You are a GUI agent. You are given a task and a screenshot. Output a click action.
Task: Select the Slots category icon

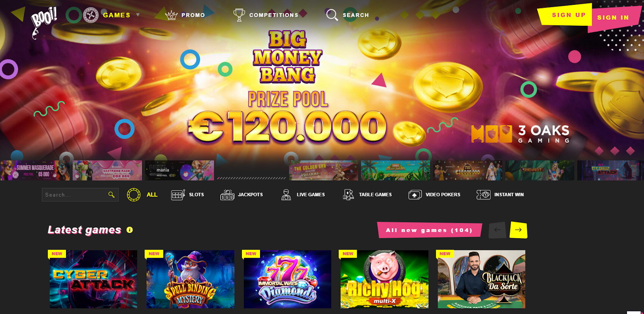tap(178, 195)
